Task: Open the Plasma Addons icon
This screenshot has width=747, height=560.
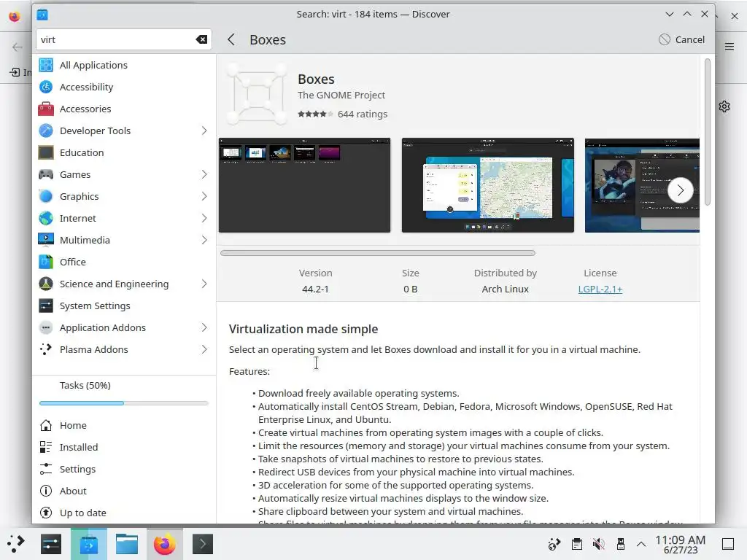Action: coord(46,350)
